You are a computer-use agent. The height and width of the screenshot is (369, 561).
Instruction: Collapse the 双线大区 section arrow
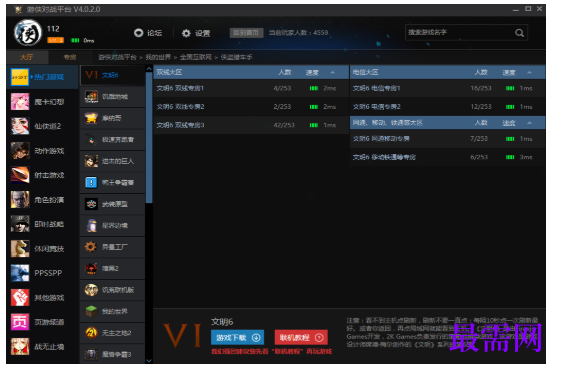[x=333, y=73]
